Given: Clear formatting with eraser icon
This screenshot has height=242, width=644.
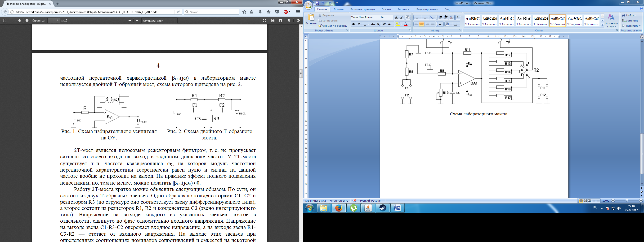Looking at the screenshot, I should click(408, 17).
